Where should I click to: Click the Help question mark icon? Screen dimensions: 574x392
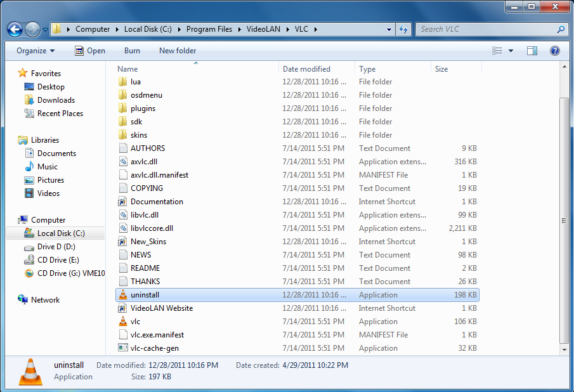coord(554,51)
